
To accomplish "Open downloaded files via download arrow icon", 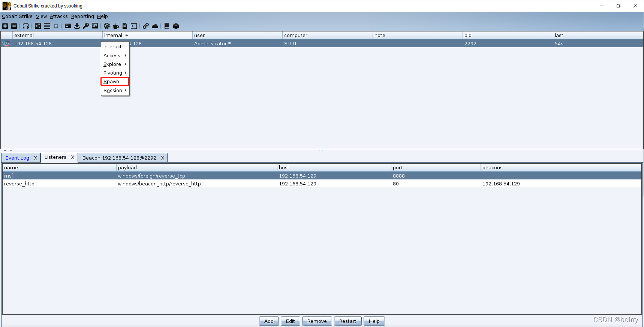I will (77, 26).
